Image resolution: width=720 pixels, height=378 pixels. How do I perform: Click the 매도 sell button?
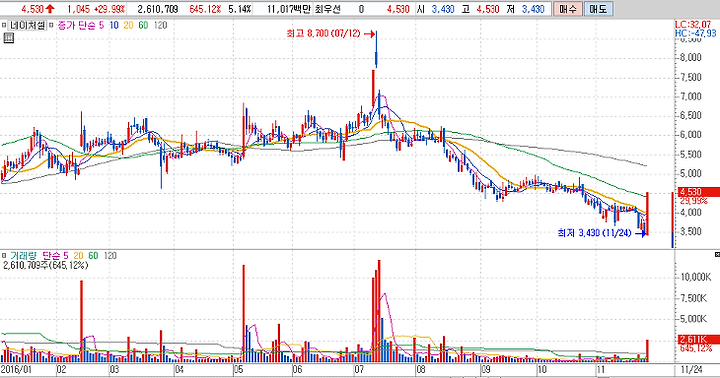(598, 9)
